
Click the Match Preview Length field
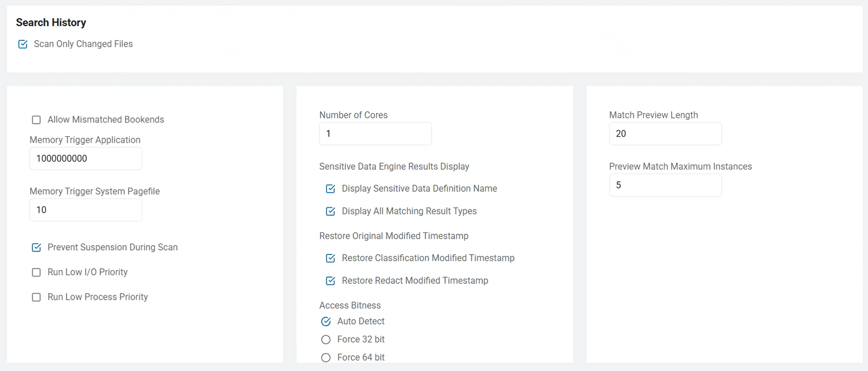[x=665, y=134]
